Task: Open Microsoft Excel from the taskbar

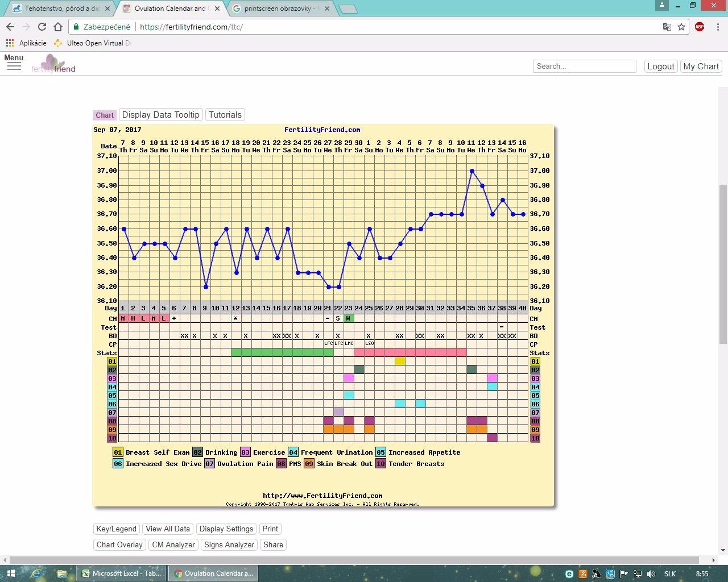Action: click(122, 573)
